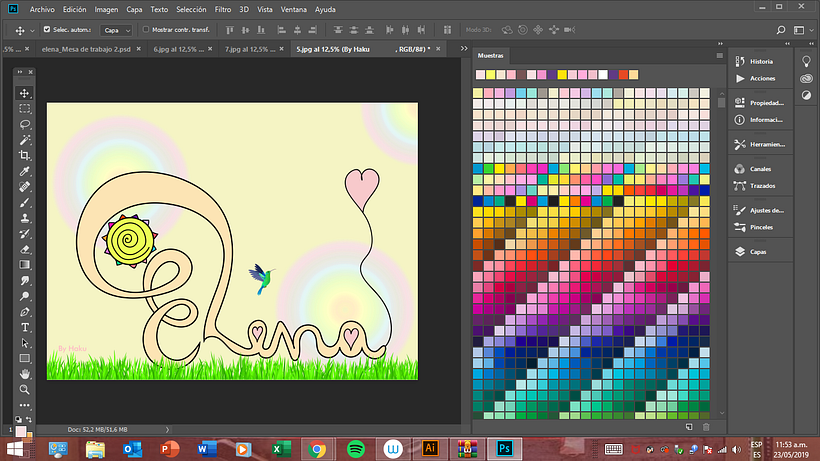This screenshot has height=461, width=820.
Task: Open the Filtro menu
Action: click(223, 9)
